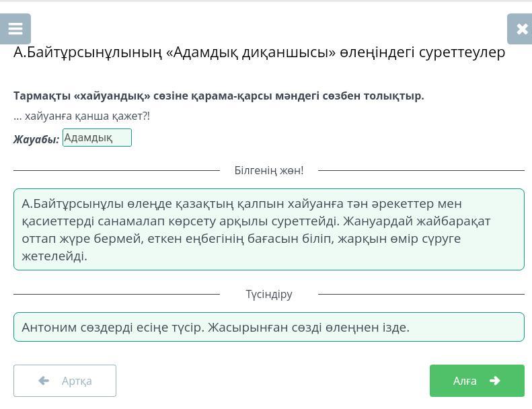Click the hint box starting Антоним сөздерді

[x=269, y=327]
